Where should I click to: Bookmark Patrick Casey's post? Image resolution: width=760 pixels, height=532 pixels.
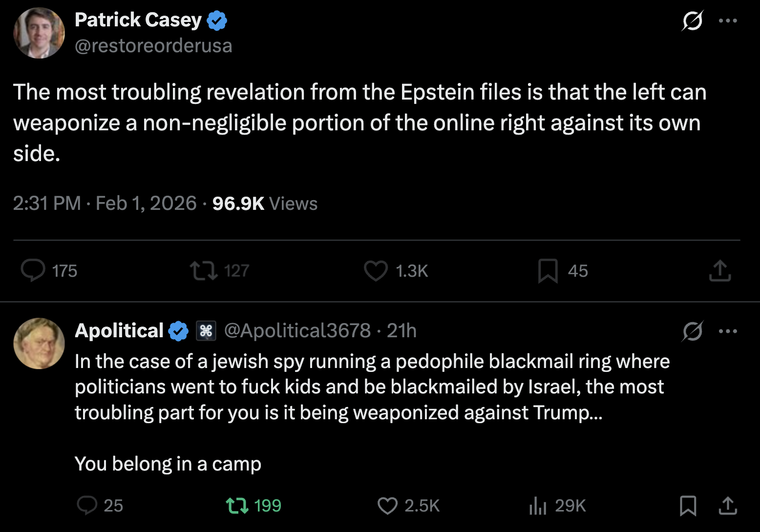point(548,271)
